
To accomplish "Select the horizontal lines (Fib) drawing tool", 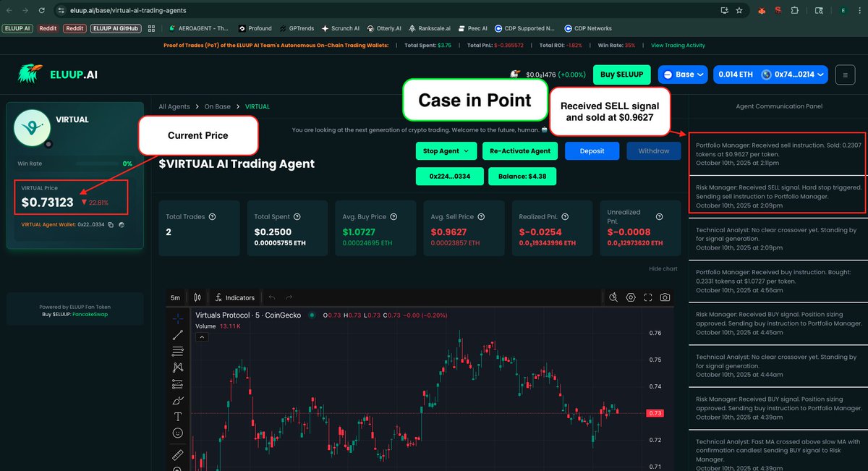I will click(178, 351).
